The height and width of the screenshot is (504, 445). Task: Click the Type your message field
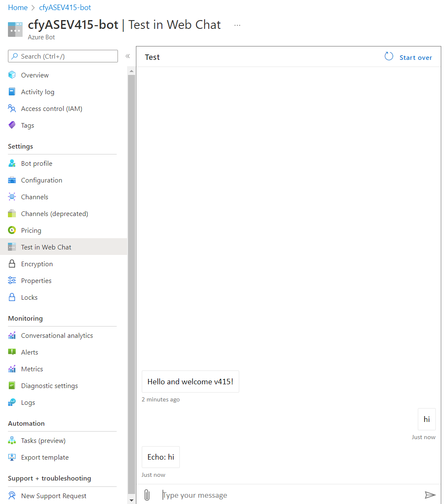(x=251, y=495)
